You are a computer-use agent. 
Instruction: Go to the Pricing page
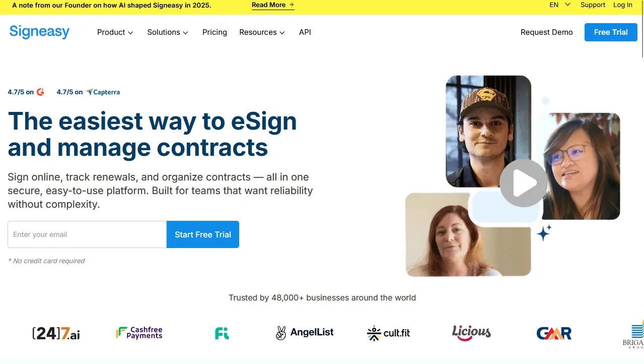click(214, 32)
